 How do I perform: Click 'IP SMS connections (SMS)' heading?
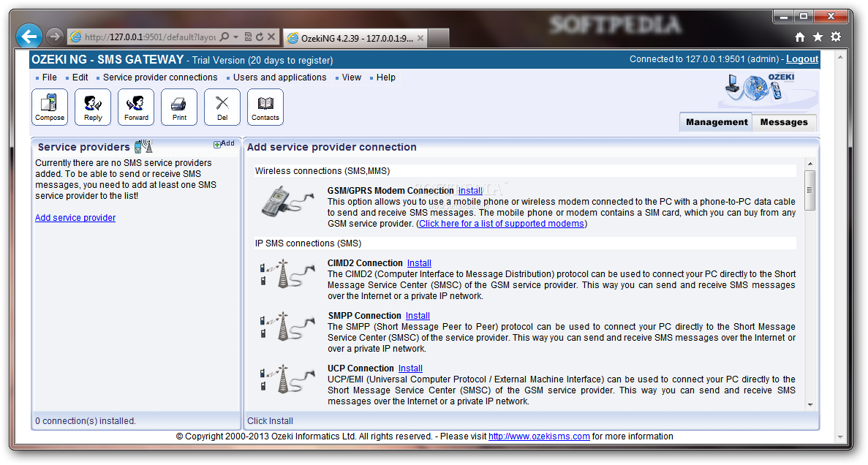tap(308, 243)
